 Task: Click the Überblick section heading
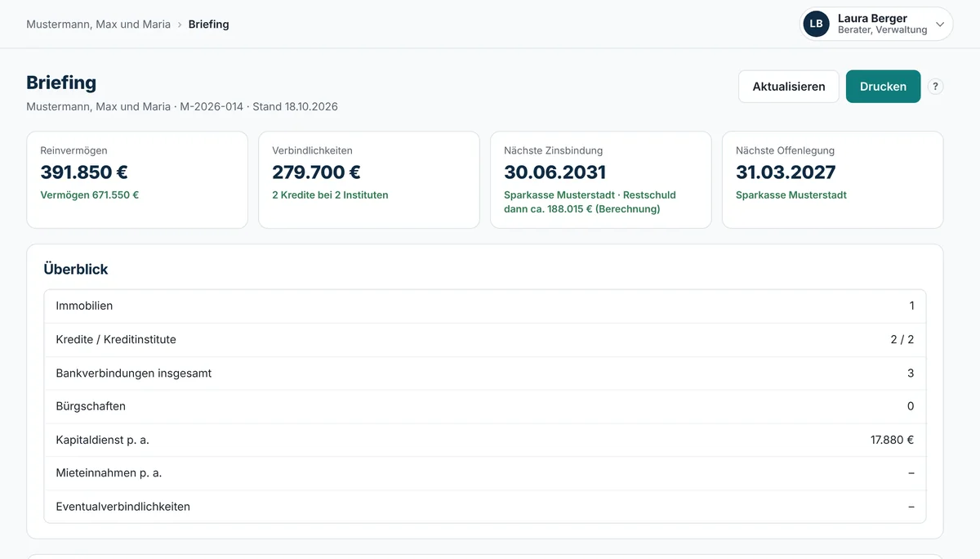point(76,269)
